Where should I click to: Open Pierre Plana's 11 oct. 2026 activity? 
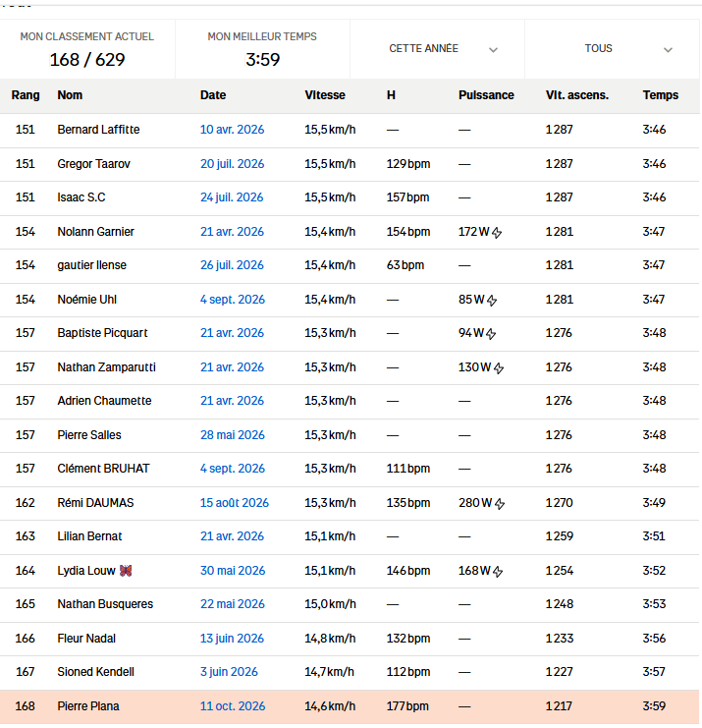click(x=233, y=706)
